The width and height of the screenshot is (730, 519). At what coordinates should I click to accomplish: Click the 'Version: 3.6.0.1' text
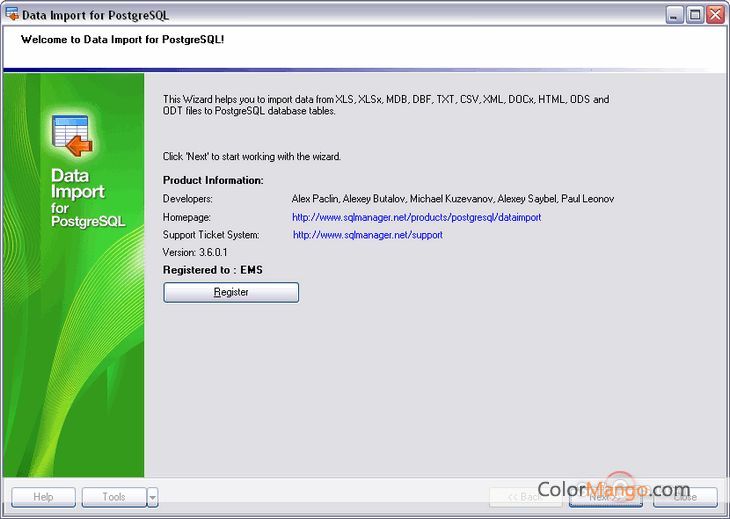click(x=195, y=253)
